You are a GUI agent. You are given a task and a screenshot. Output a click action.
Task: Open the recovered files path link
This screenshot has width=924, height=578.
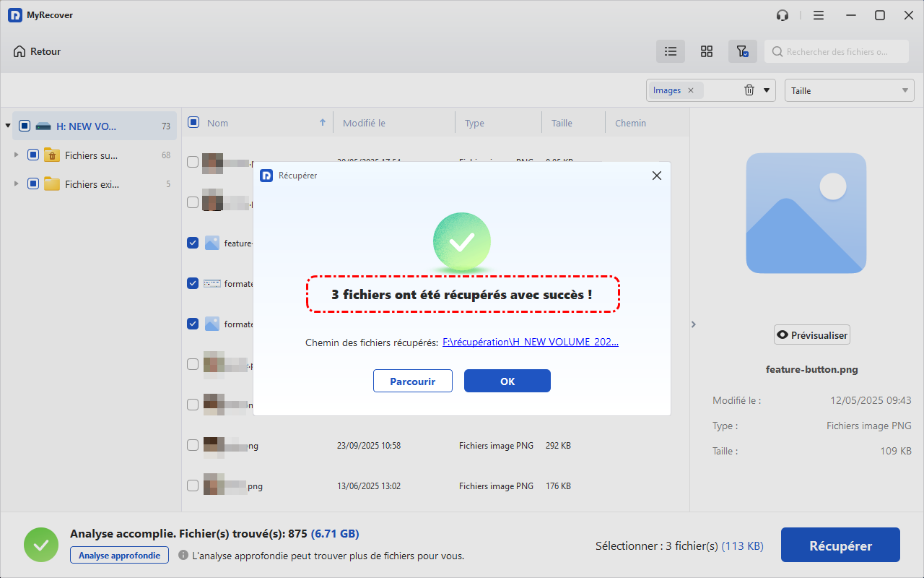pos(530,342)
